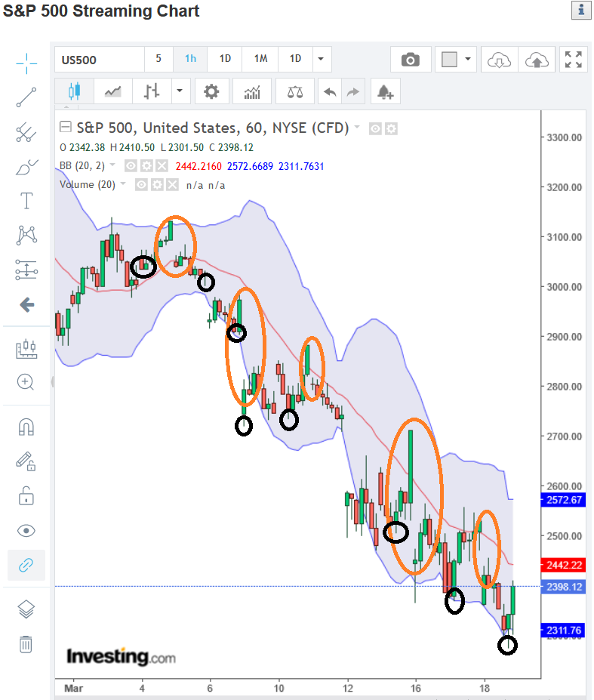Screen dimensions: 594x700
Task: Select the 1M interval
Action: pos(260,59)
